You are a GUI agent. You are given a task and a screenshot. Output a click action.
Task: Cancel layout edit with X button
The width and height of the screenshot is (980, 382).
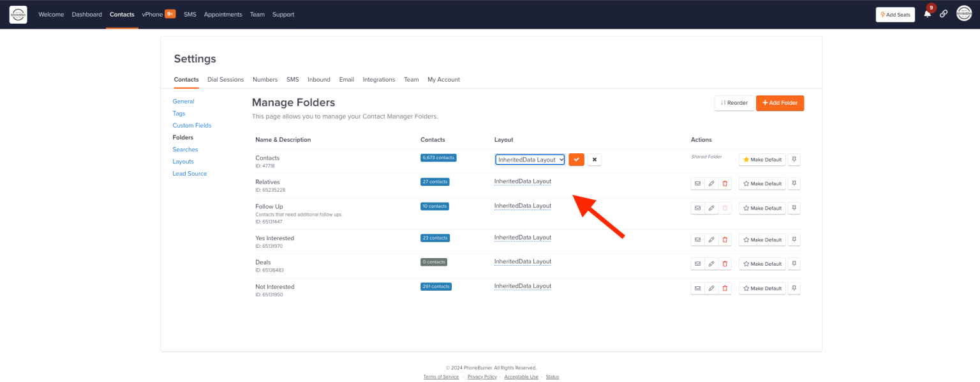coord(594,159)
